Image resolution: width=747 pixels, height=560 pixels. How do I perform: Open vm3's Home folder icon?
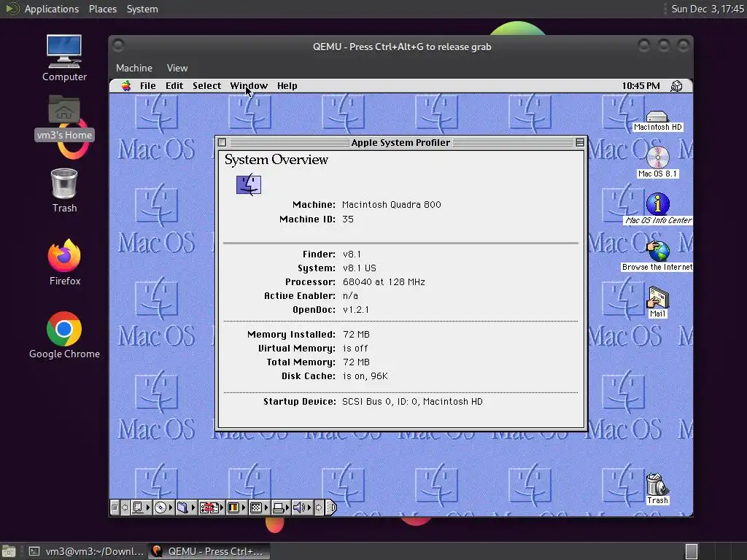(64, 118)
